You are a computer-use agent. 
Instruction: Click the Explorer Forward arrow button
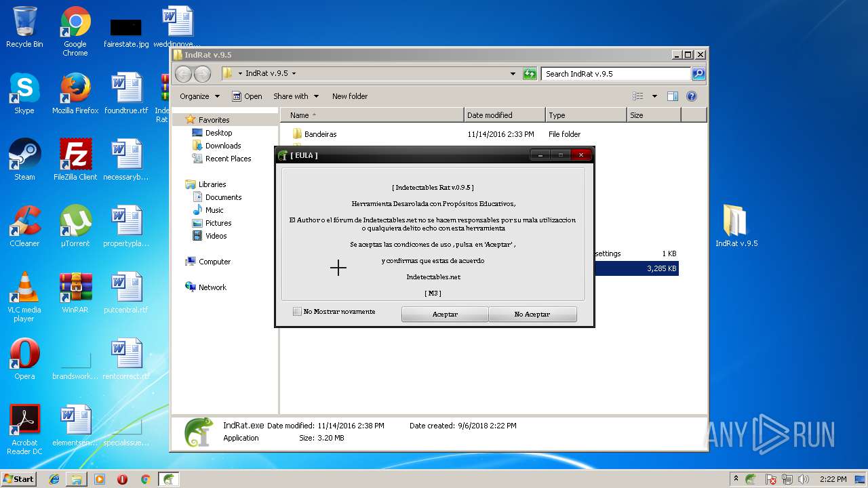coord(202,74)
